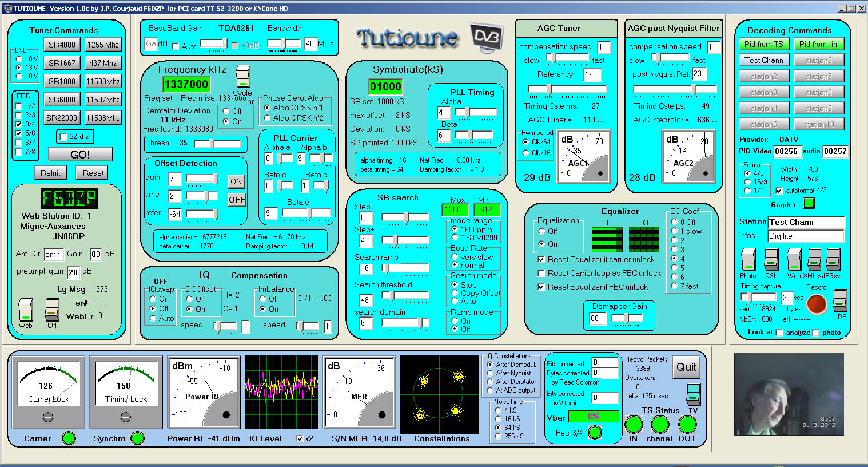
Task: Click the TS Status IN LED
Action: 633,425
